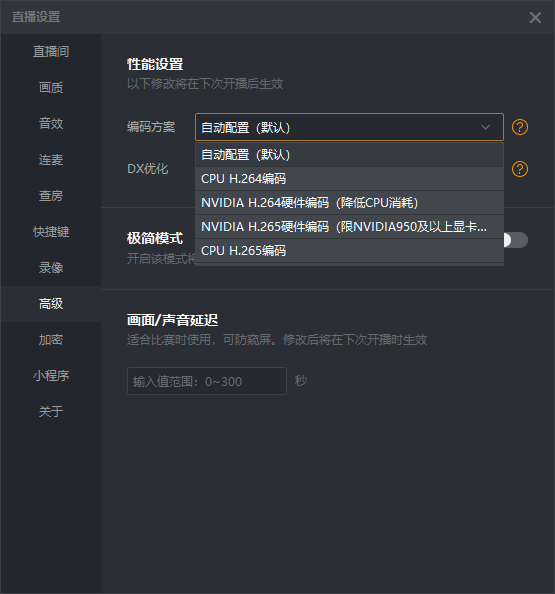Choose CPU H.264编码 option

[349, 179]
